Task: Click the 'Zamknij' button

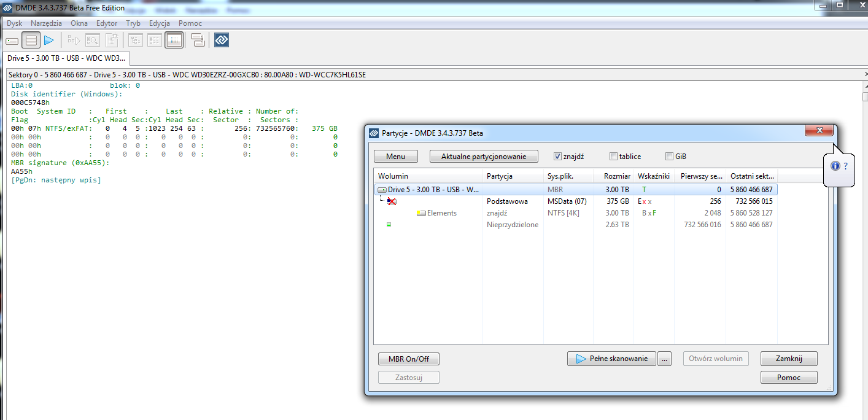Action: tap(789, 359)
